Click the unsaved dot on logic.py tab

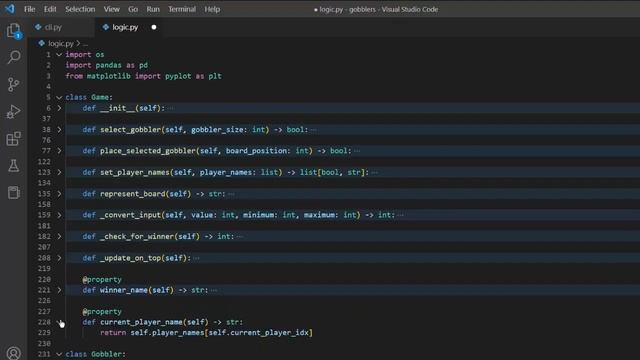154,27
